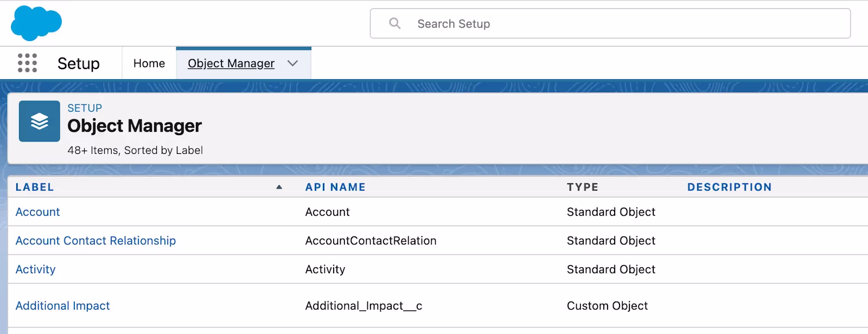Click the Object Manager layers icon
Screen dimensions: 868x334
click(40, 121)
